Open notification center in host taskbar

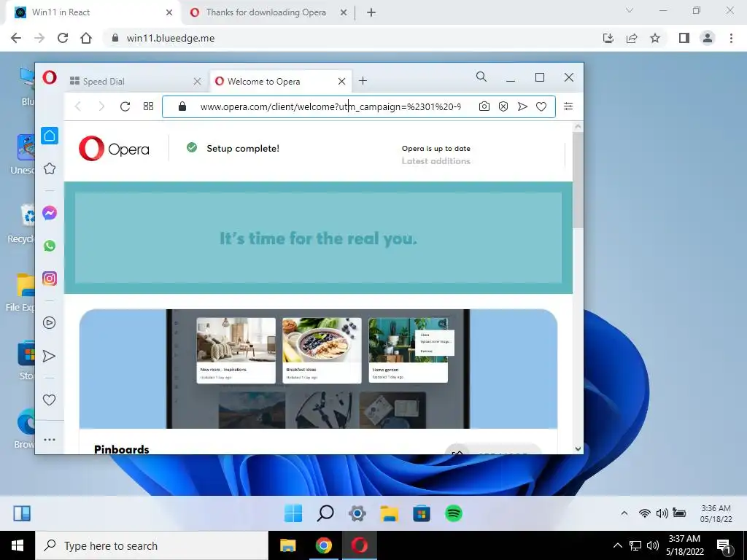point(724,545)
